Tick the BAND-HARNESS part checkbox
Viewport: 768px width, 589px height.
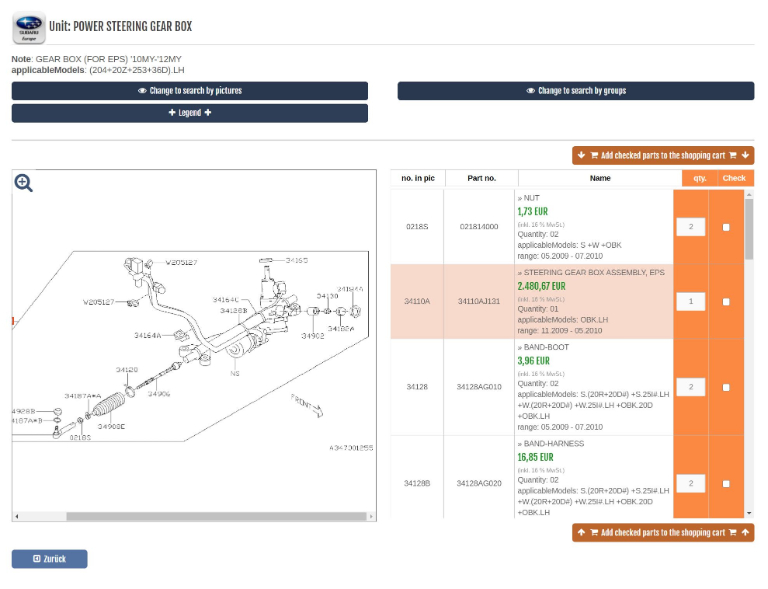(726, 483)
